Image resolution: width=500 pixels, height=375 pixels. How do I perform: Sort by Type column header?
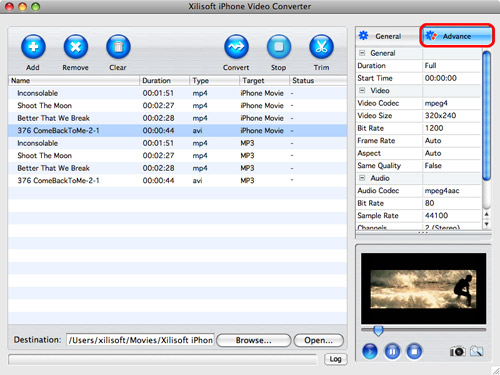click(215, 80)
